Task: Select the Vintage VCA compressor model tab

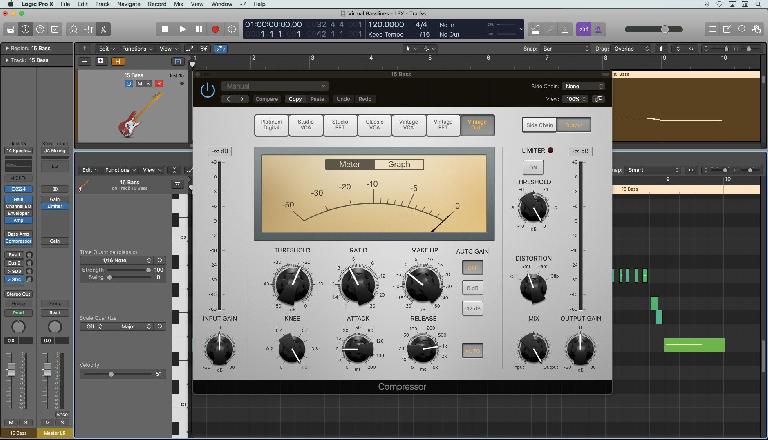Action: coord(408,125)
